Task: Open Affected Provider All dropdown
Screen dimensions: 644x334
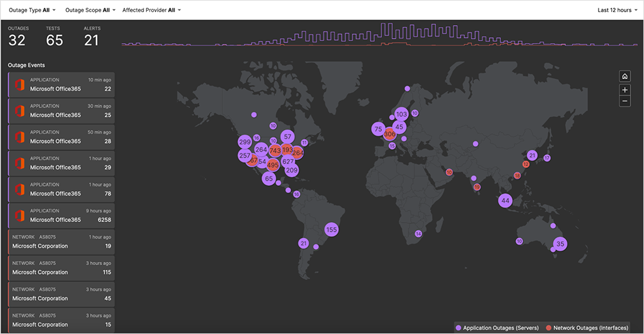Action: pos(151,10)
